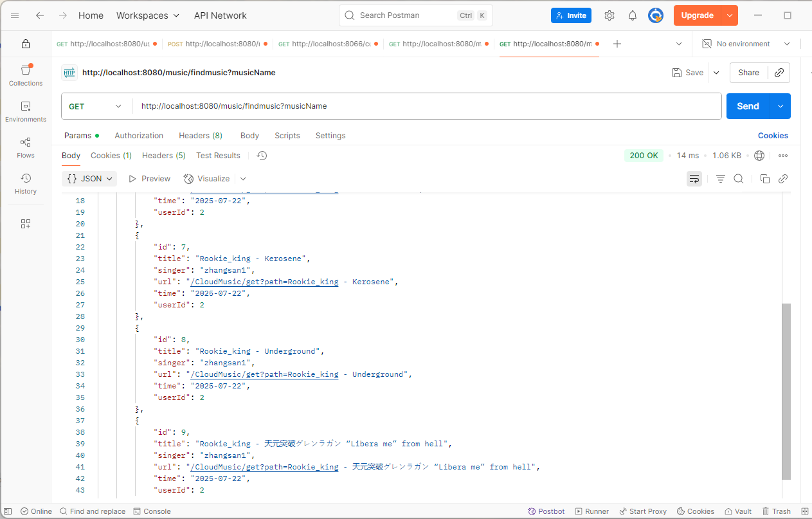The height and width of the screenshot is (519, 812).
Task: Open the user avatar menu
Action: pyautogui.click(x=655, y=15)
